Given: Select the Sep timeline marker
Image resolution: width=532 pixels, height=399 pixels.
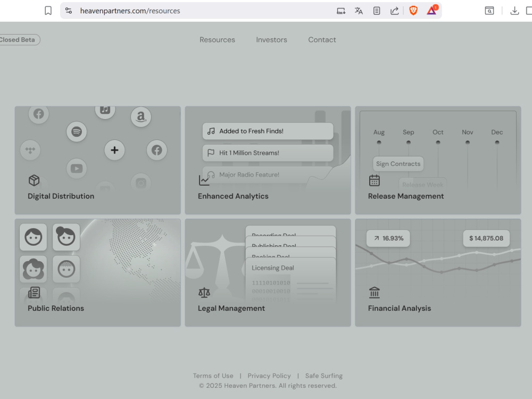Looking at the screenshot, I should (x=409, y=142).
